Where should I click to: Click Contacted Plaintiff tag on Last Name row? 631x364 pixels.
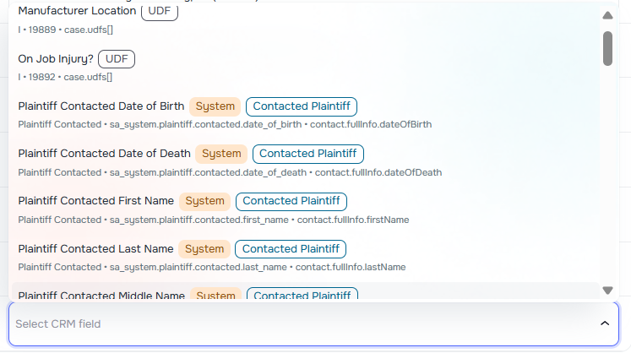[291, 249]
